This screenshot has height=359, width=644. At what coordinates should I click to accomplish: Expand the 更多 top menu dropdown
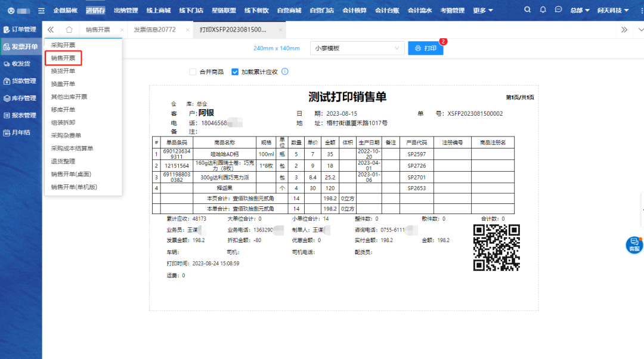pyautogui.click(x=482, y=11)
